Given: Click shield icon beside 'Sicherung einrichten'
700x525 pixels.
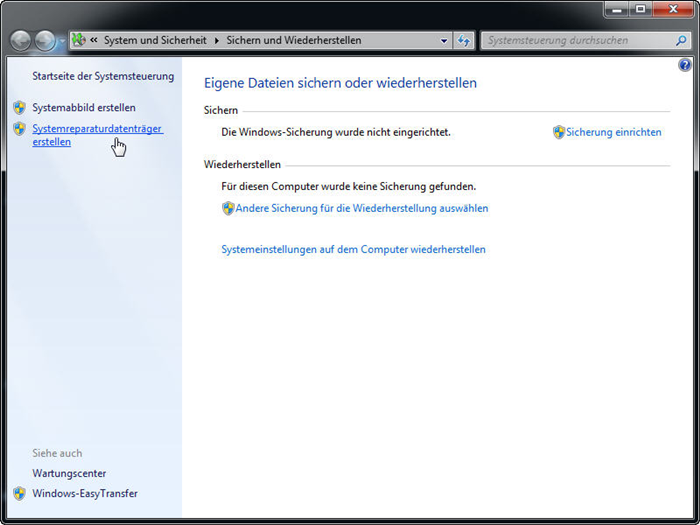Looking at the screenshot, I should tap(558, 132).
